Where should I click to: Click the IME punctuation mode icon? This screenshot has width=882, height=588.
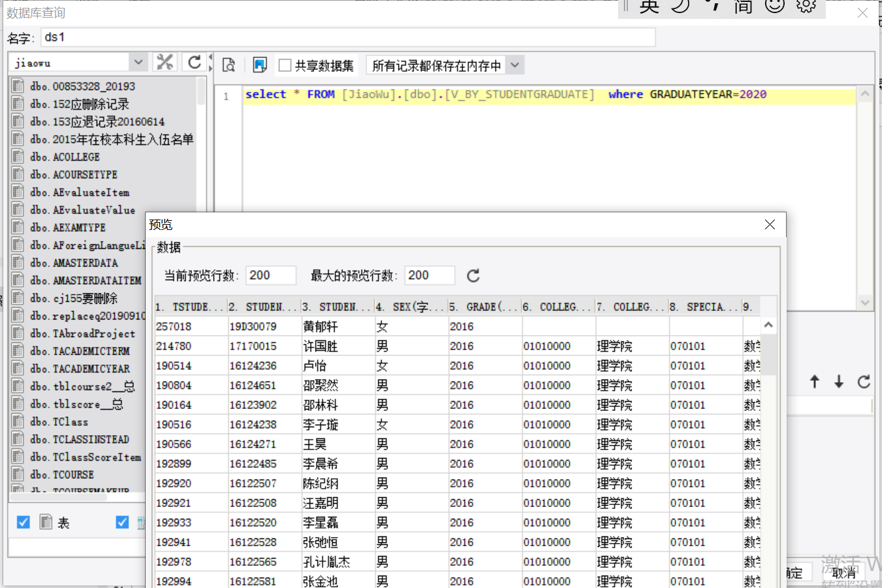click(713, 6)
